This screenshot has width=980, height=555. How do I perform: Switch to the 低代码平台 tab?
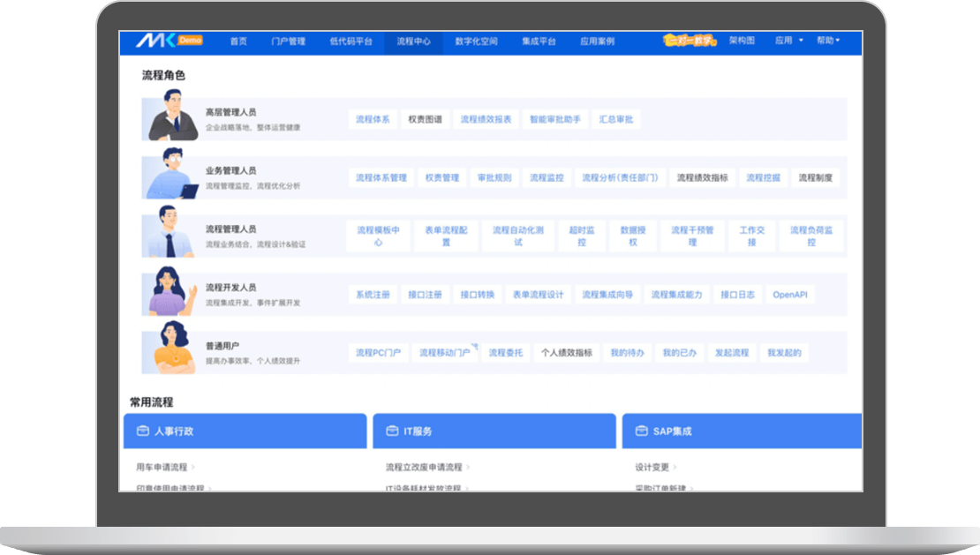[351, 41]
